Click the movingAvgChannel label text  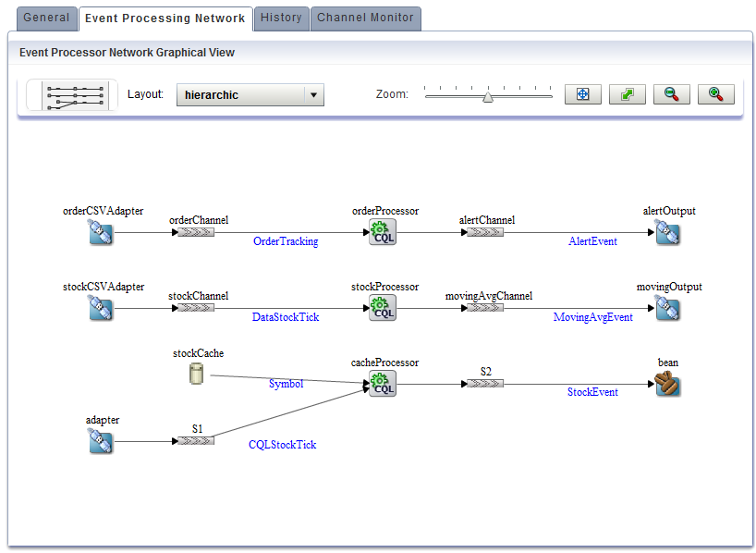click(489, 296)
